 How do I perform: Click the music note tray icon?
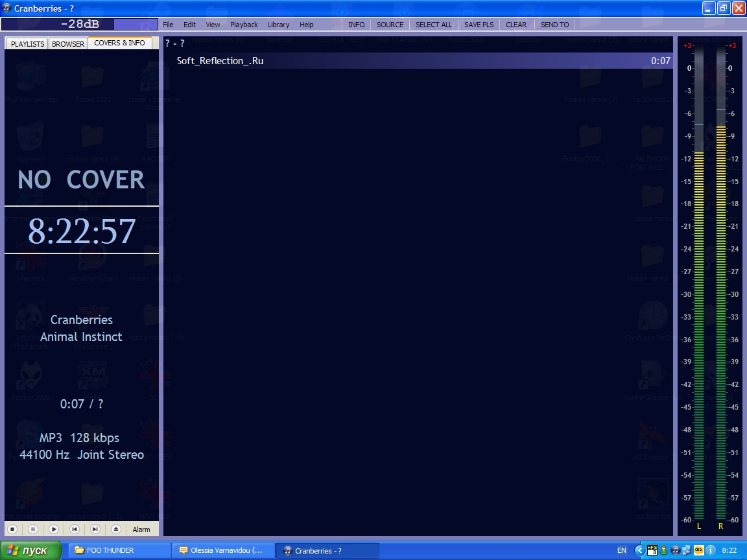pos(675,550)
